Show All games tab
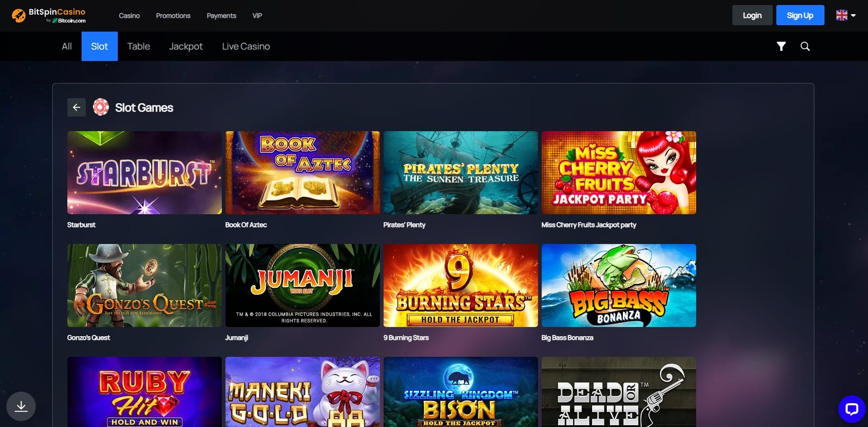868x427 pixels. click(x=67, y=46)
